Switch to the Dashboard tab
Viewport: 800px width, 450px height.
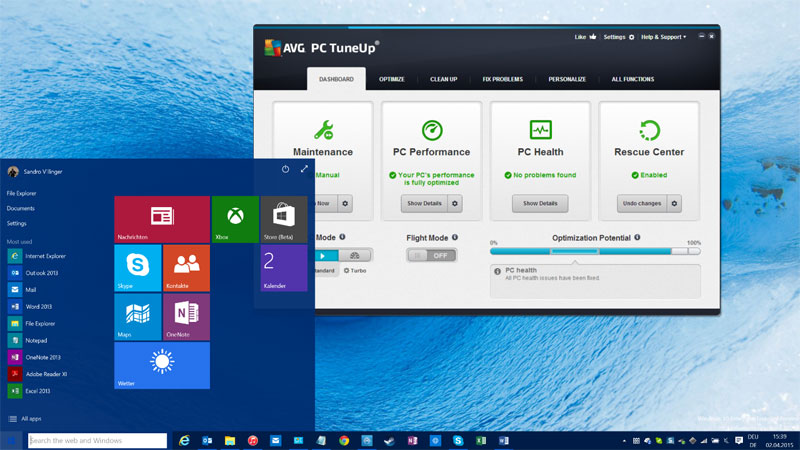coord(336,79)
